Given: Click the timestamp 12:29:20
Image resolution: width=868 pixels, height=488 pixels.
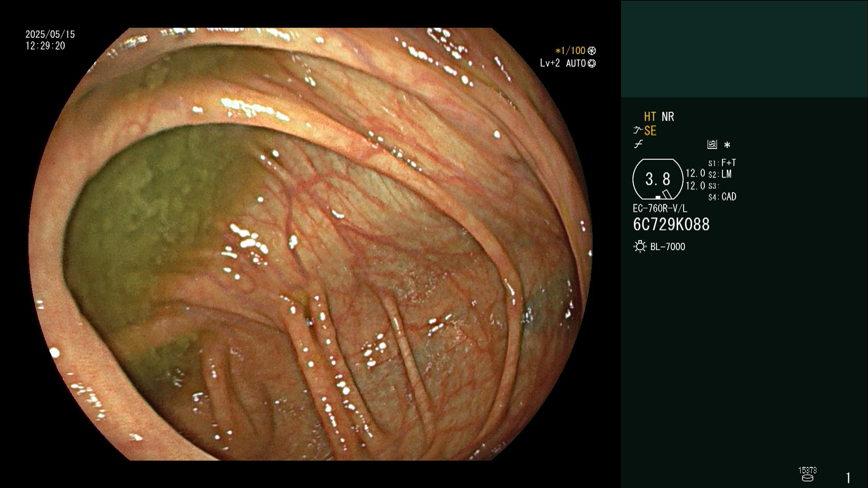Looking at the screenshot, I should [45, 46].
